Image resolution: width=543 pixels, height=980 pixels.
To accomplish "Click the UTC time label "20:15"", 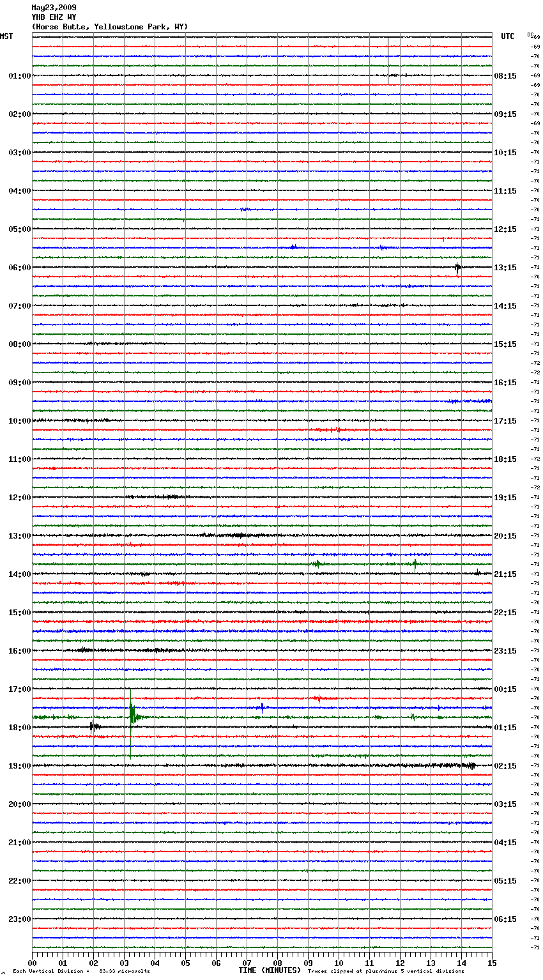I will point(505,536).
